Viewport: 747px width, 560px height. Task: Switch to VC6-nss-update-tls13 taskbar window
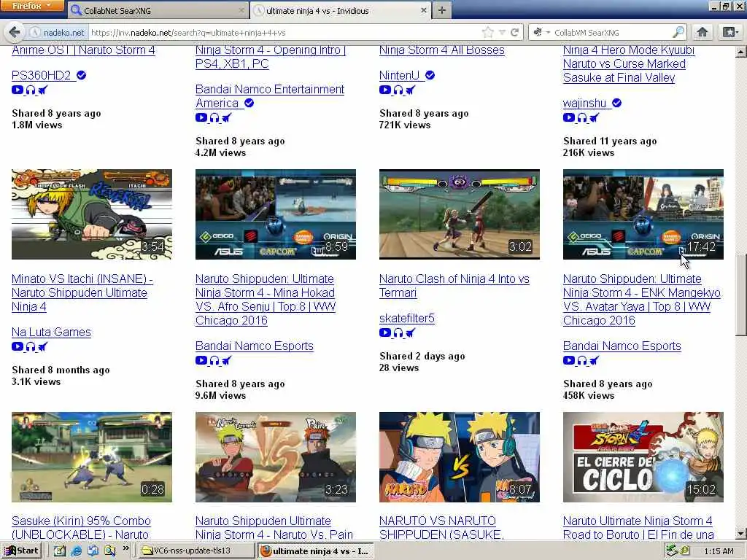196,551
